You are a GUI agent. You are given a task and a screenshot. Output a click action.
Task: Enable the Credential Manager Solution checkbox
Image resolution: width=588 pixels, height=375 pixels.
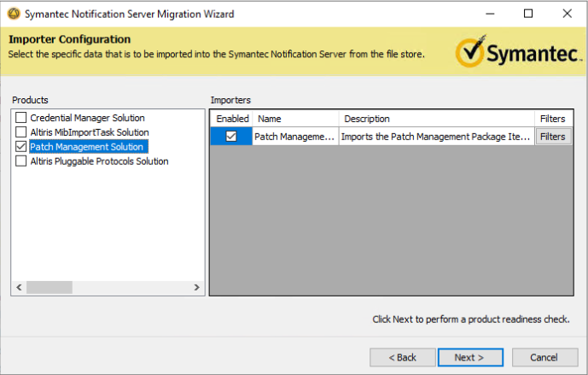coord(21,118)
